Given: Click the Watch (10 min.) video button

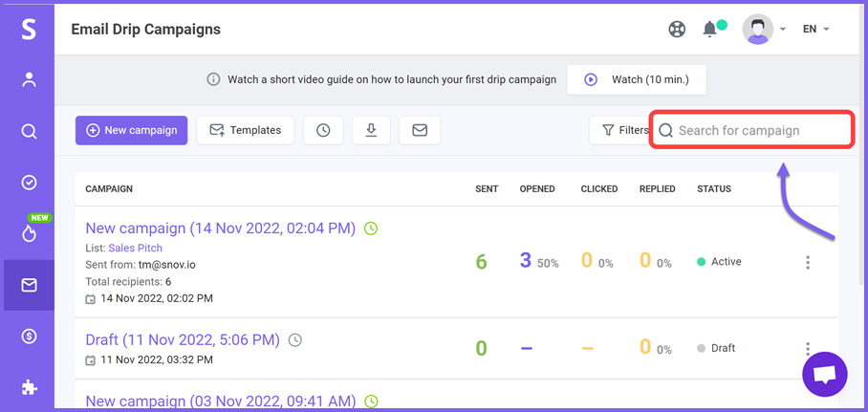Looking at the screenshot, I should pos(637,79).
